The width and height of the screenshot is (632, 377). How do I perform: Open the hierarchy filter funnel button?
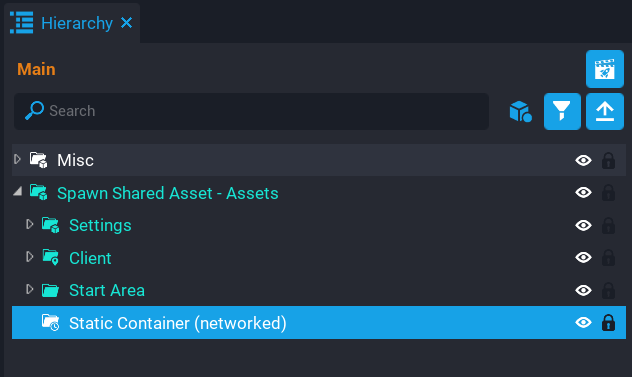pyautogui.click(x=562, y=112)
